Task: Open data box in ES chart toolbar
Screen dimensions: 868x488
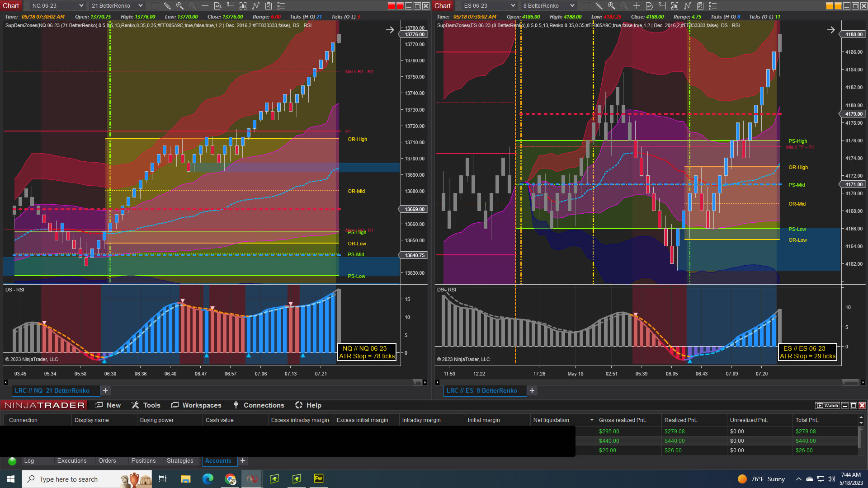Action: (x=649, y=6)
